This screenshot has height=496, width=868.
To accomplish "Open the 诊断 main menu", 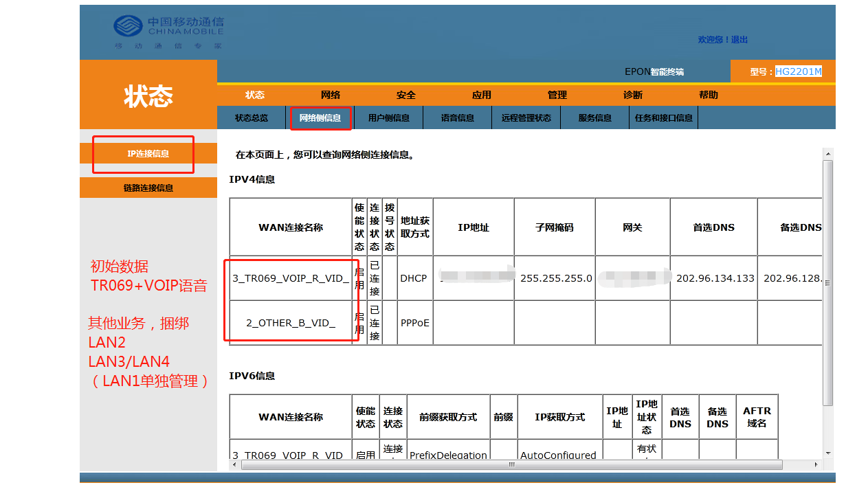I will [633, 95].
